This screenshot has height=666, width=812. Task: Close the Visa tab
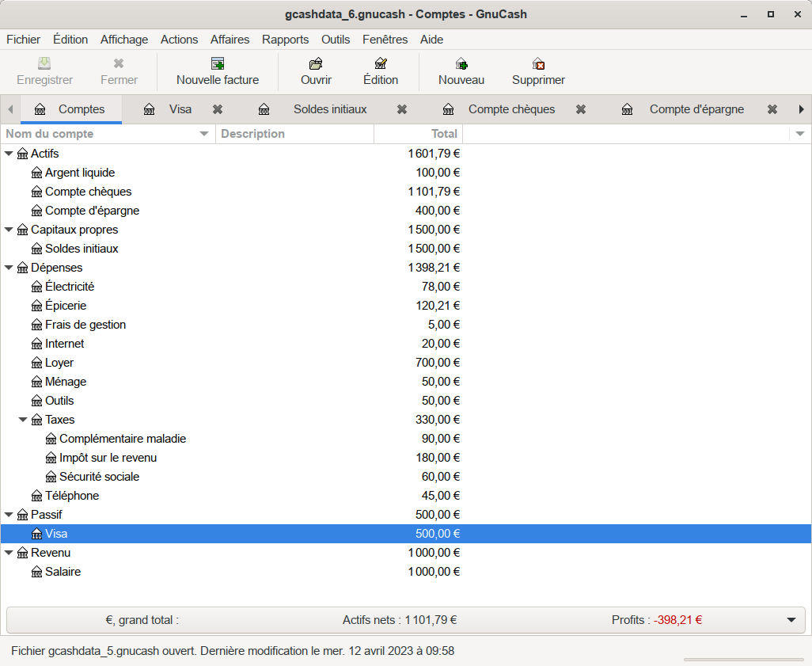point(218,109)
